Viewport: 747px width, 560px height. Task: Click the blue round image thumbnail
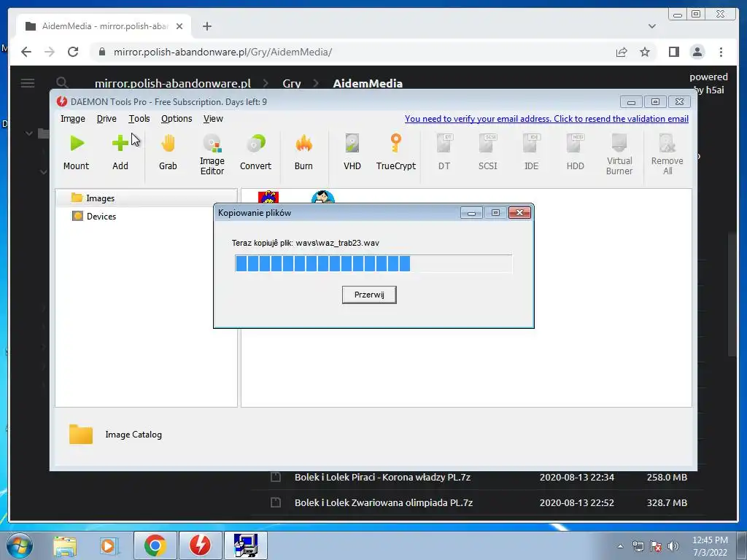323,197
